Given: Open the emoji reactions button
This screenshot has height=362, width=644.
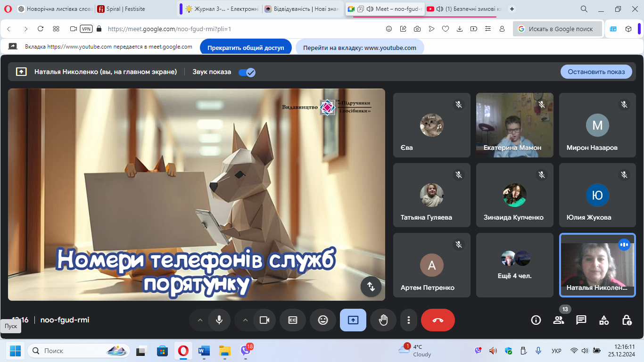Looking at the screenshot, I should click(x=323, y=320).
